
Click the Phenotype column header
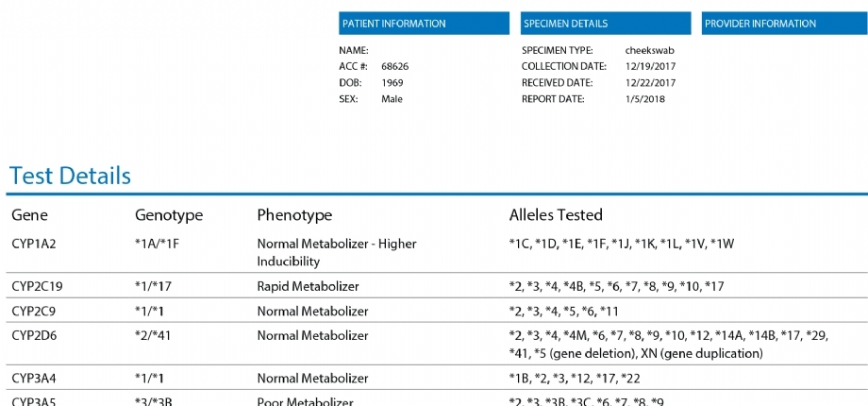click(x=294, y=215)
